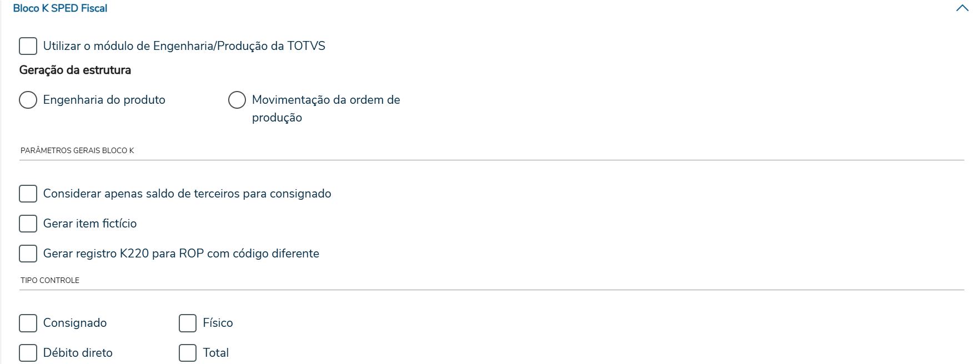
Task: Choose Movimentação da ordem de produção radio
Action: click(237, 100)
